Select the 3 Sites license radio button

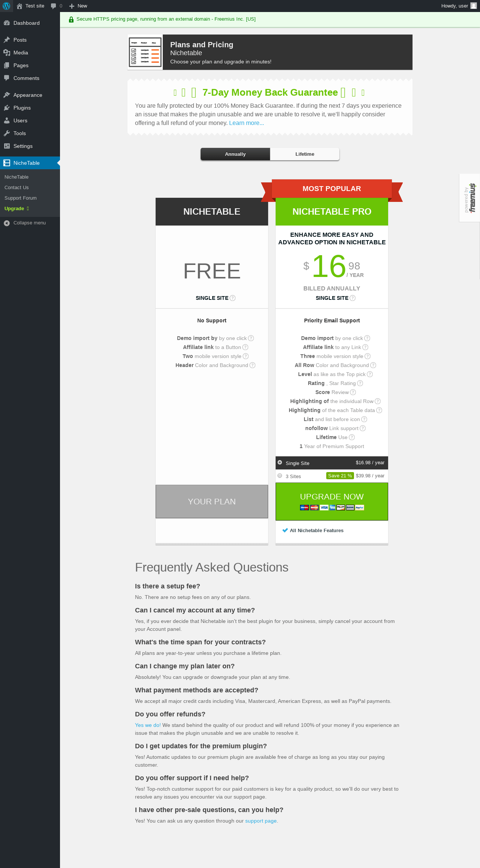(280, 475)
